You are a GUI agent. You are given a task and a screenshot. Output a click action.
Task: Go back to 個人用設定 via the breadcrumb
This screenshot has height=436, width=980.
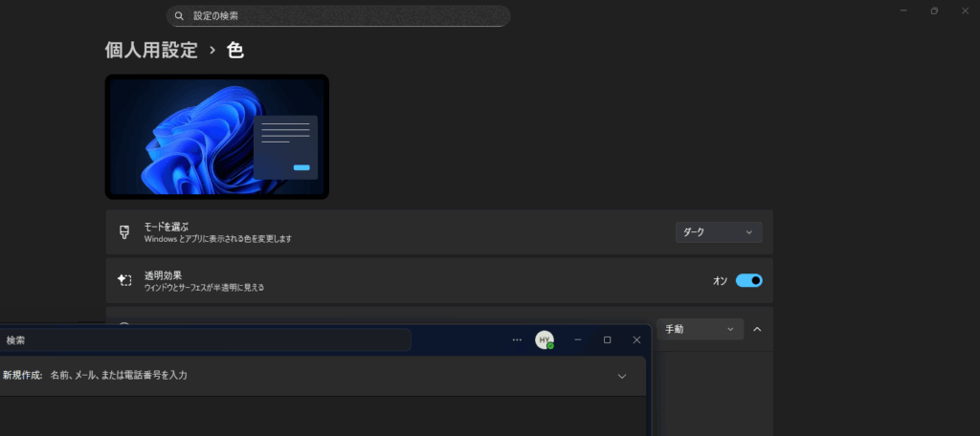[151, 51]
